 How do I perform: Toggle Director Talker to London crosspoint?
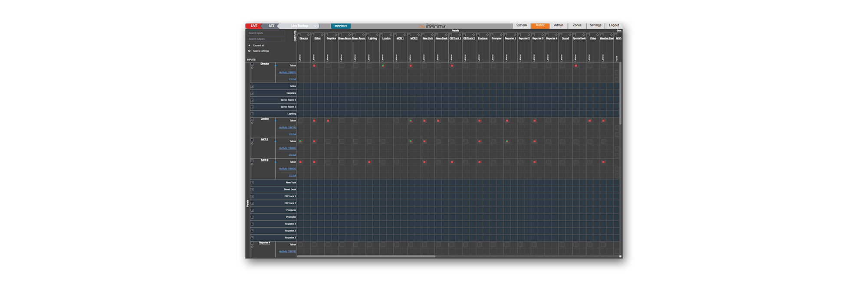(x=383, y=66)
